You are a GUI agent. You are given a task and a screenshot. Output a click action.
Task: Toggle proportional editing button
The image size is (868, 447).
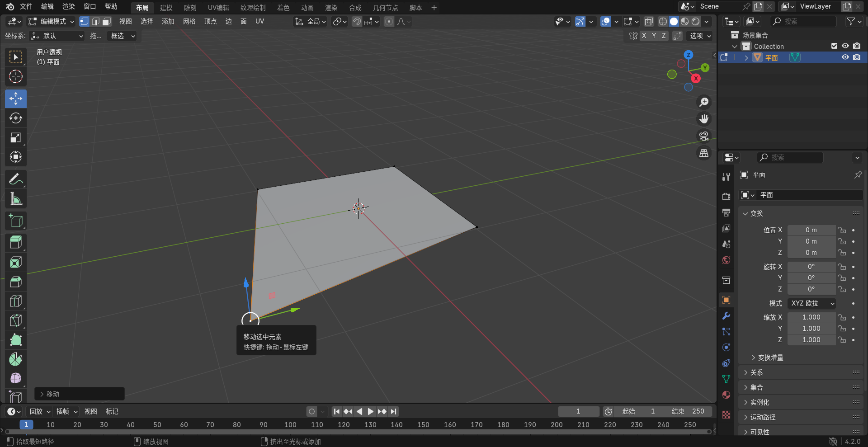click(x=389, y=21)
